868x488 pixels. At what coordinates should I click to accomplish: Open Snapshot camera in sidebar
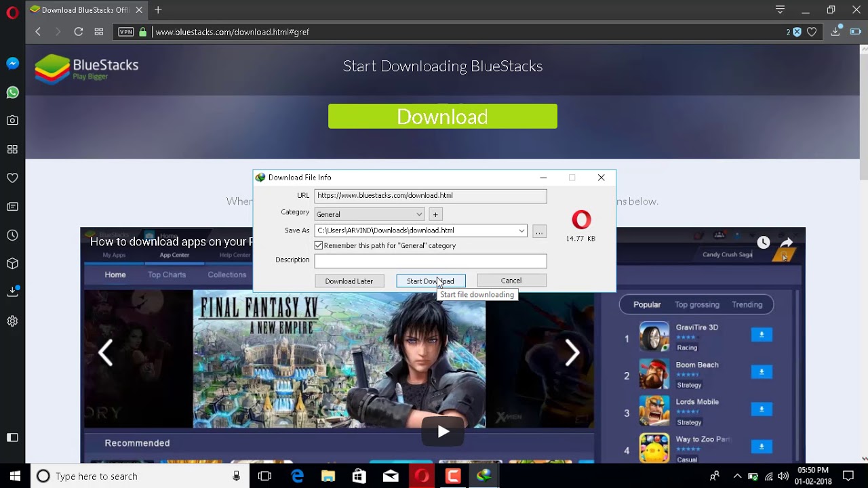point(12,121)
